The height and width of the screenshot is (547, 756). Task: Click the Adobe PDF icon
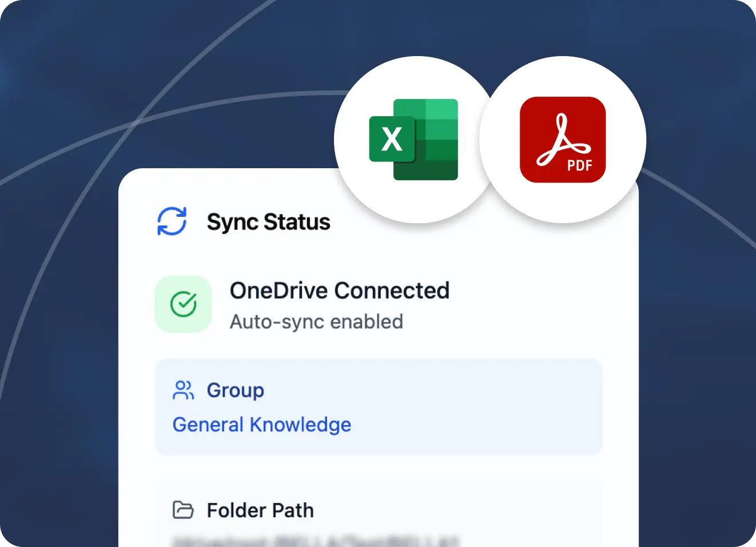563,140
